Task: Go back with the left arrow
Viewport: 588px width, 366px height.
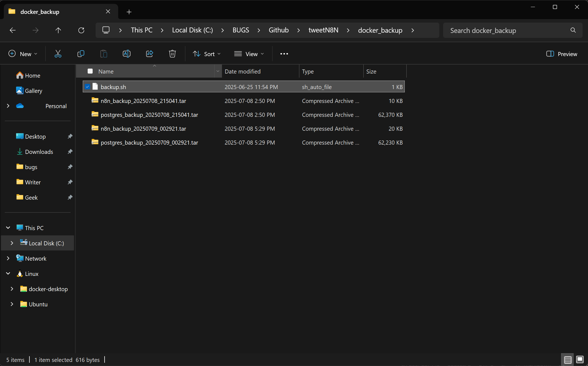Action: click(13, 30)
